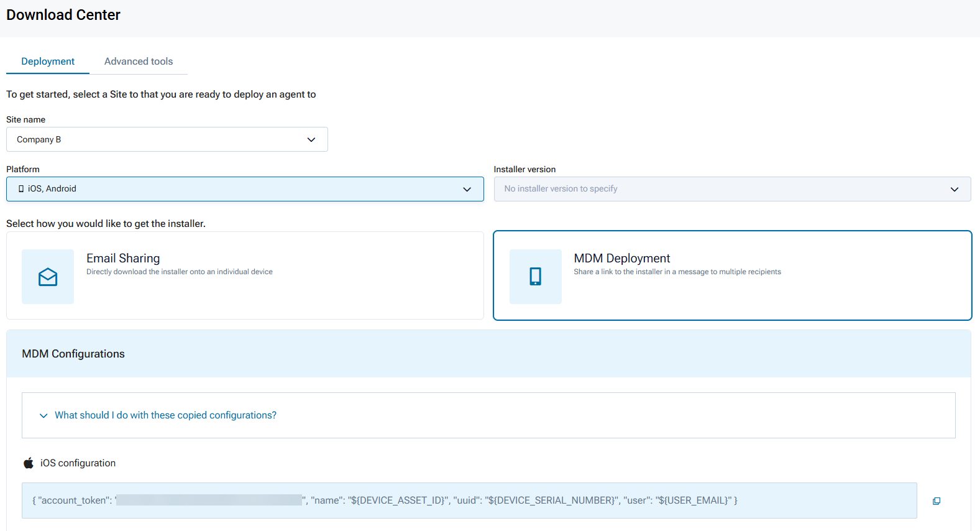The height and width of the screenshot is (531, 980).
Task: Click the Apple logo next to iOS configuration
Action: click(x=29, y=463)
